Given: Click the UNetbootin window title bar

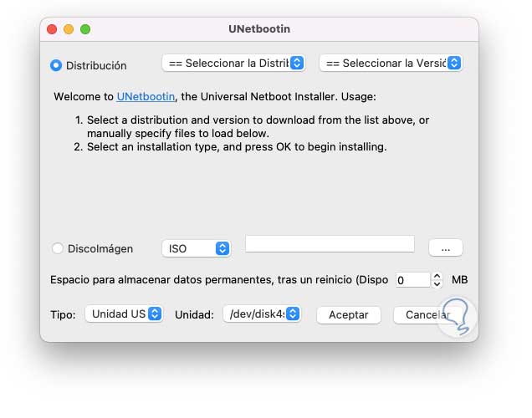Looking at the screenshot, I should 259,29.
